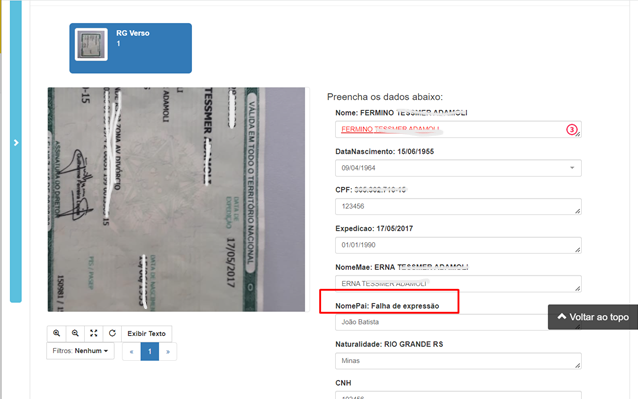Click Voltar ao topo button

point(593,317)
